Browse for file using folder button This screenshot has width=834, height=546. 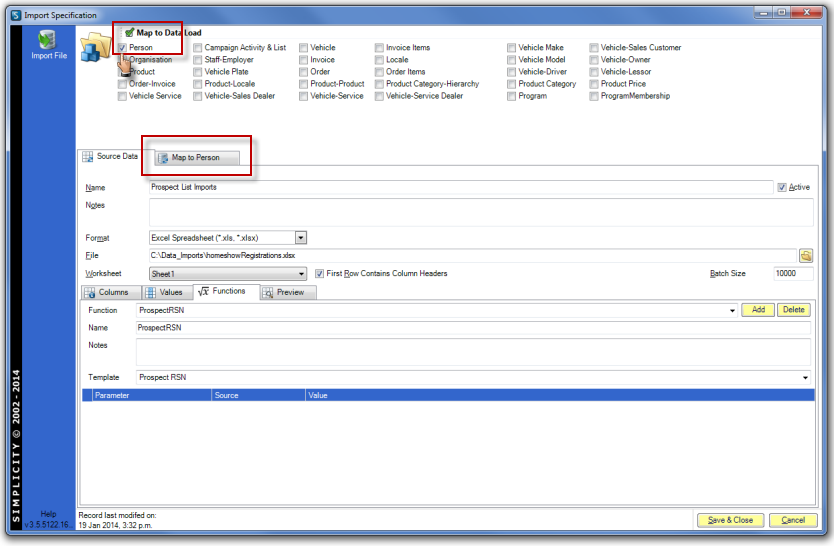pos(806,256)
